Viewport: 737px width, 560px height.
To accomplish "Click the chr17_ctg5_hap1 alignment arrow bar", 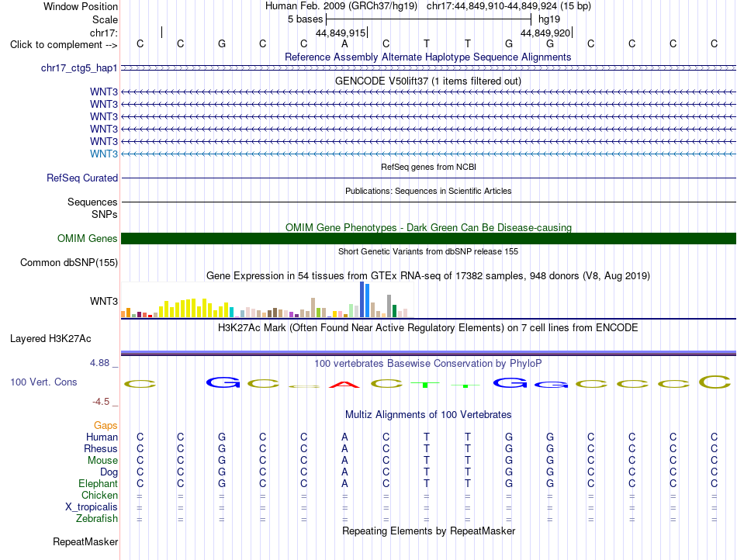I will [x=428, y=68].
